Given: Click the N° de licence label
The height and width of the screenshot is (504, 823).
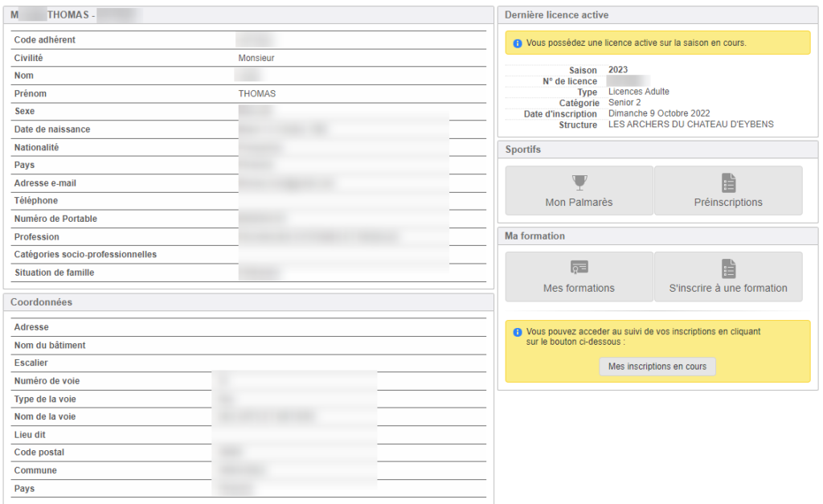Looking at the screenshot, I should [x=570, y=81].
